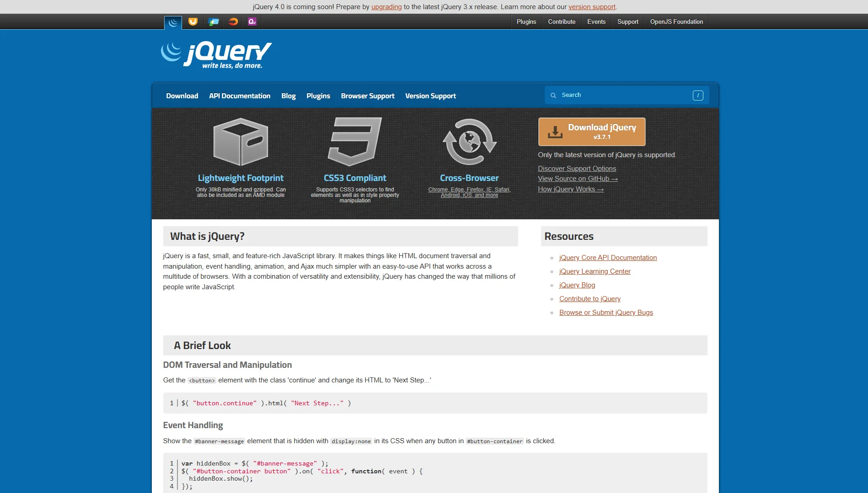Go to Plugins in main navigation

[x=318, y=96]
